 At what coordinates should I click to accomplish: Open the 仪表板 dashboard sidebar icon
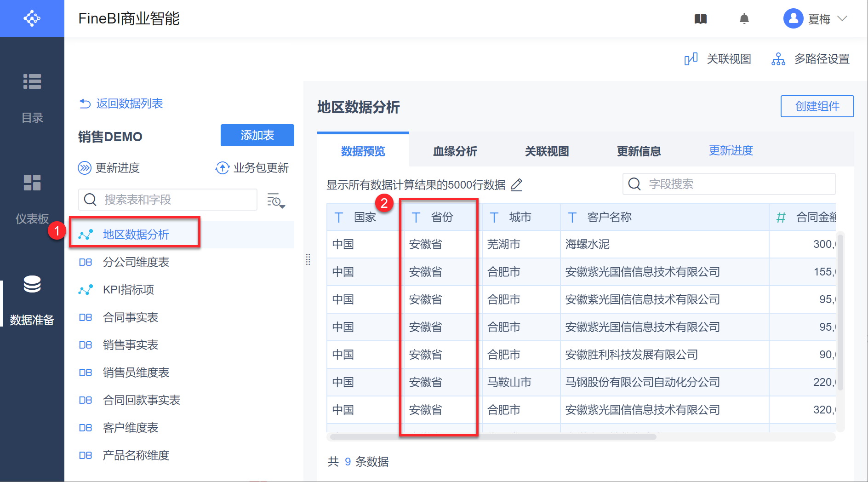tap(32, 183)
